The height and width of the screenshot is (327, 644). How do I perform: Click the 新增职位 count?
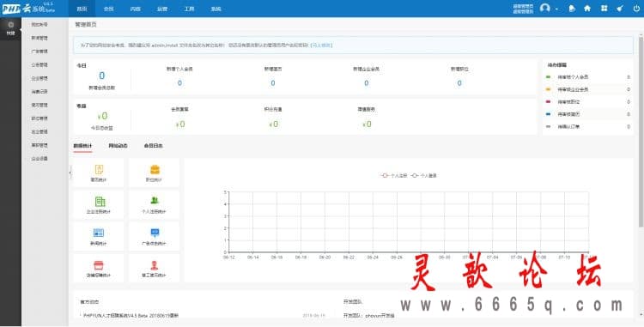pos(459,83)
